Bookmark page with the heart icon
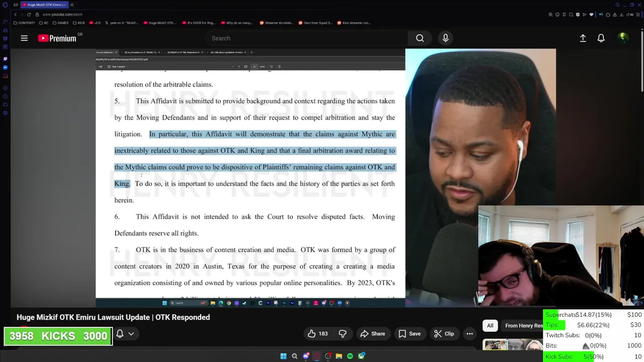Viewport: 644px width, 362px height. (591, 15)
